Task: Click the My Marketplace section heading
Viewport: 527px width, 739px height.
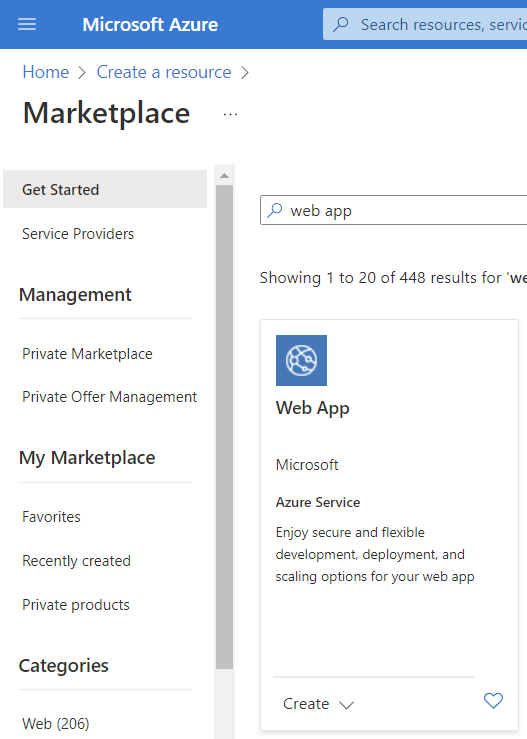Action: coord(87,458)
